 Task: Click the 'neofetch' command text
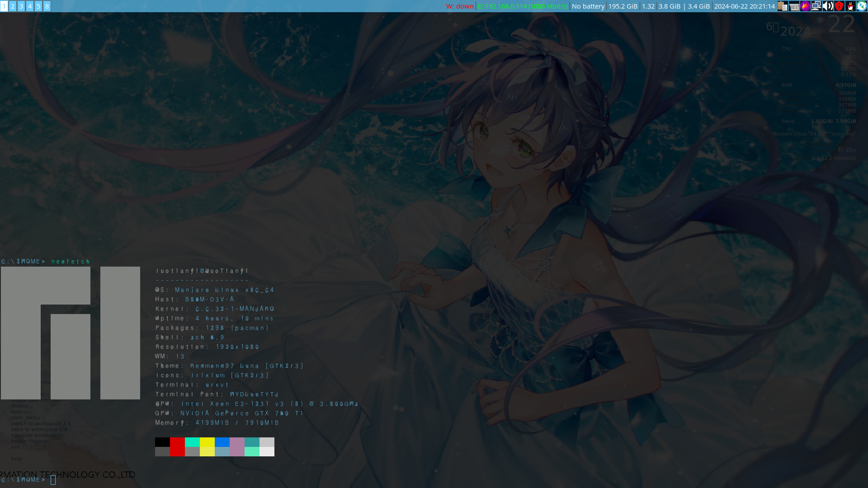[x=71, y=261]
